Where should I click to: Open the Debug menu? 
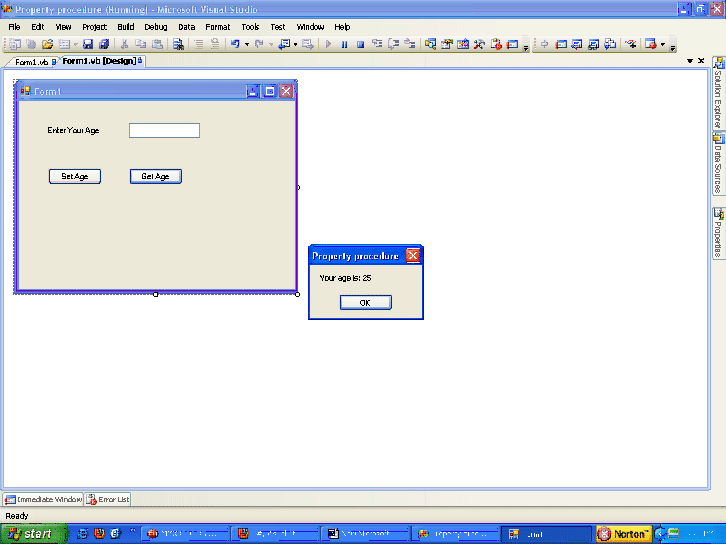coord(156,27)
